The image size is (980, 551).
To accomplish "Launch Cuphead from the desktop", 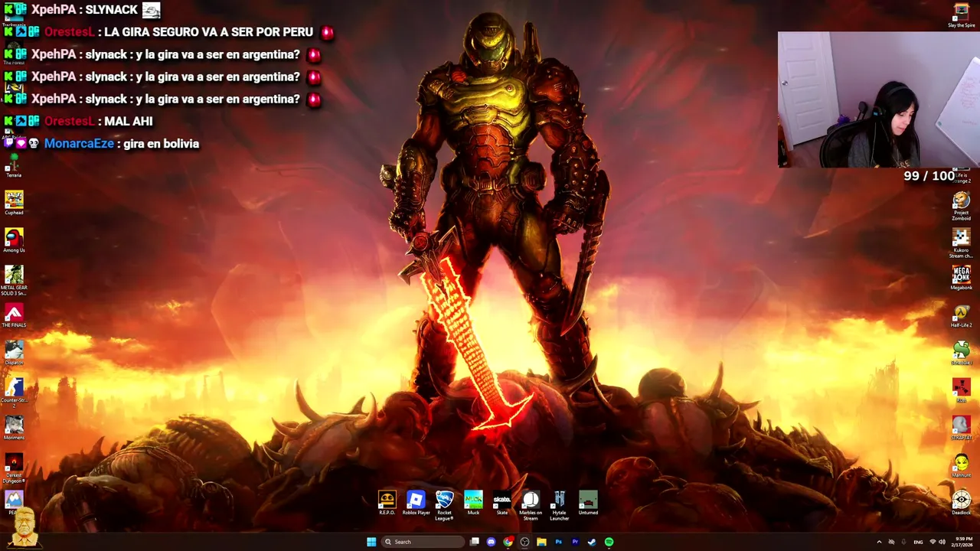I will click(14, 203).
